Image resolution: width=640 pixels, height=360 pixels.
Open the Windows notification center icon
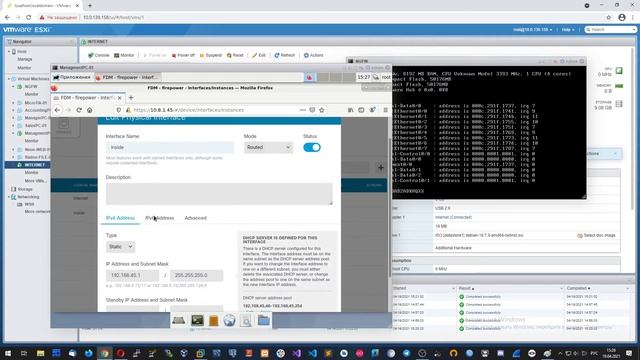[x=629, y=353]
